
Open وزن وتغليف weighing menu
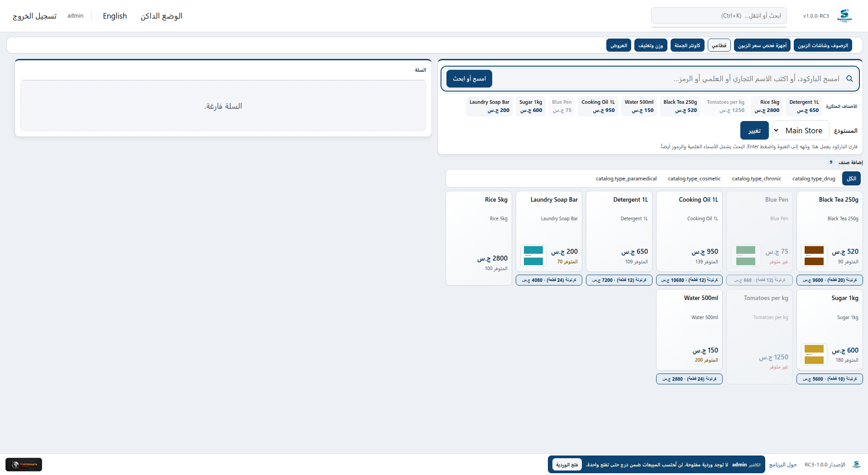coord(651,45)
